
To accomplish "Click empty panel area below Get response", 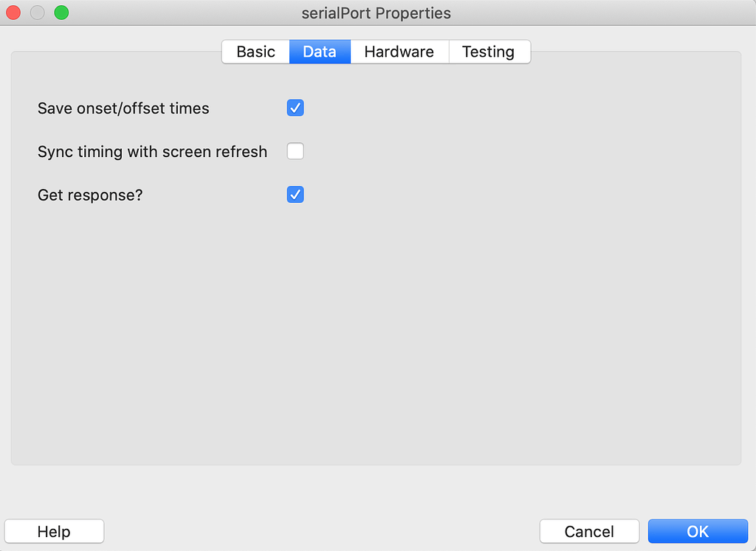I will pyautogui.click(x=369, y=332).
